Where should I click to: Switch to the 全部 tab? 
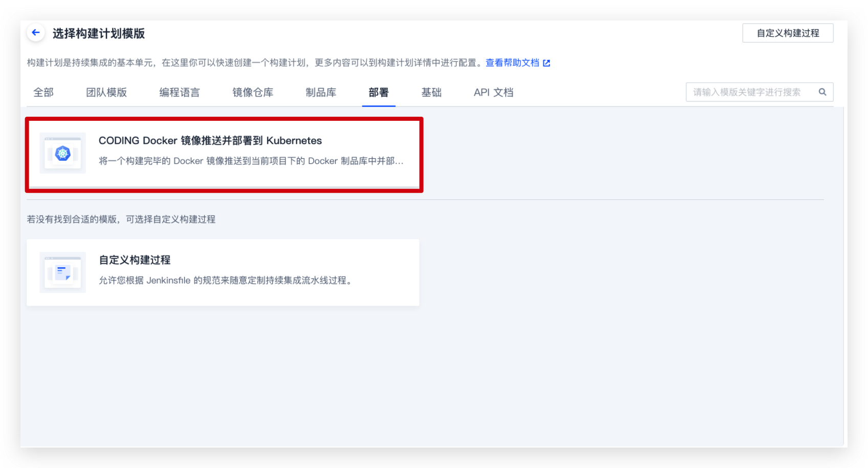(x=44, y=93)
